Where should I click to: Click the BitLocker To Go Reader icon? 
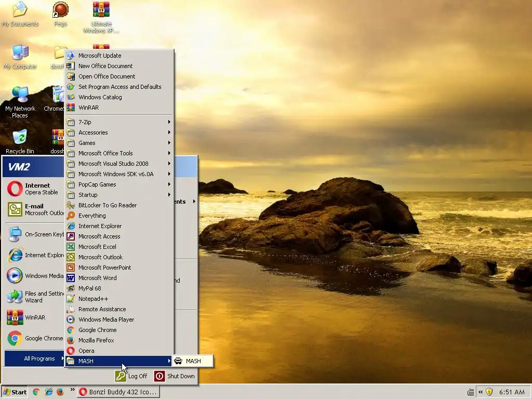coord(71,205)
